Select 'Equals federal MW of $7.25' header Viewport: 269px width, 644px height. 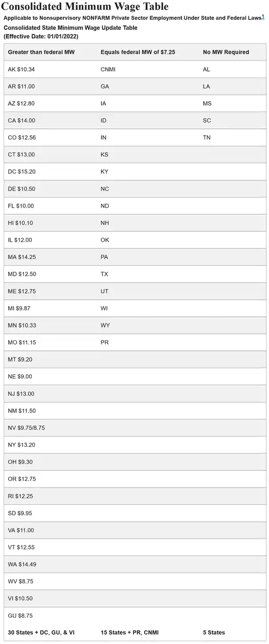tap(138, 52)
